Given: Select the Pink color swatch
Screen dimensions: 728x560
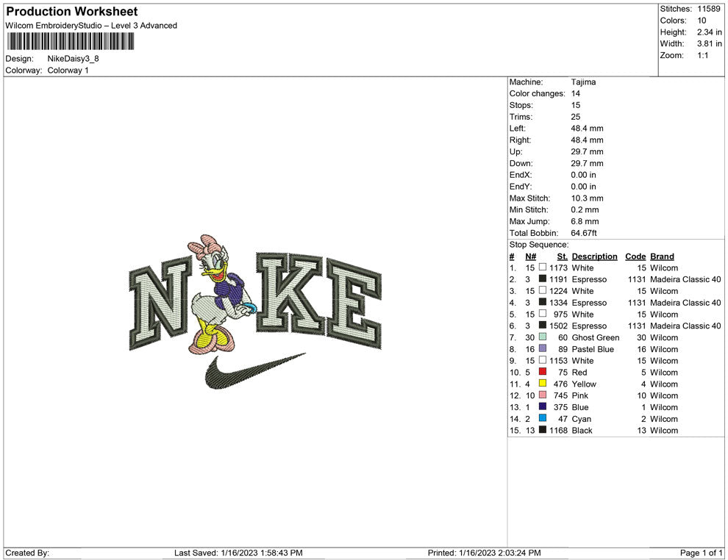Looking at the screenshot, I should tap(542, 395).
